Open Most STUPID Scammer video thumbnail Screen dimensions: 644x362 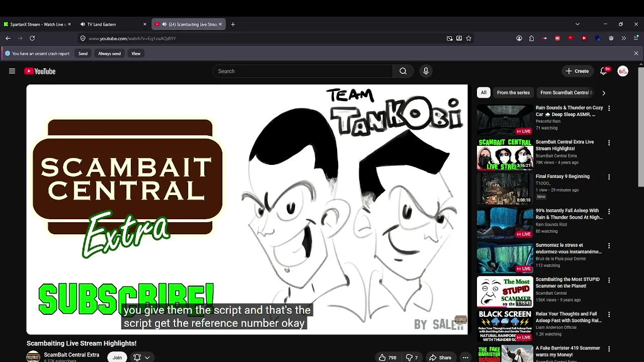tap(505, 292)
